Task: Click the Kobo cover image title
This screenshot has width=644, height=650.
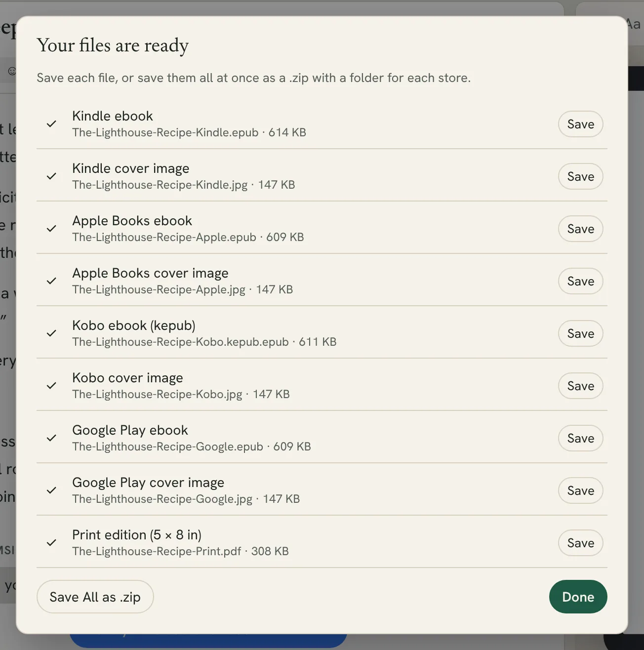Action: [127, 378]
